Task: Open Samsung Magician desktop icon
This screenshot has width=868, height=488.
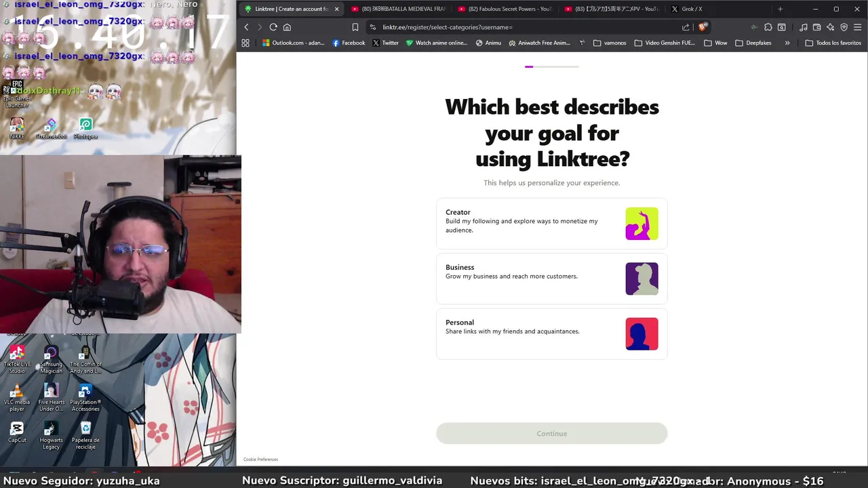Action: click(51, 359)
